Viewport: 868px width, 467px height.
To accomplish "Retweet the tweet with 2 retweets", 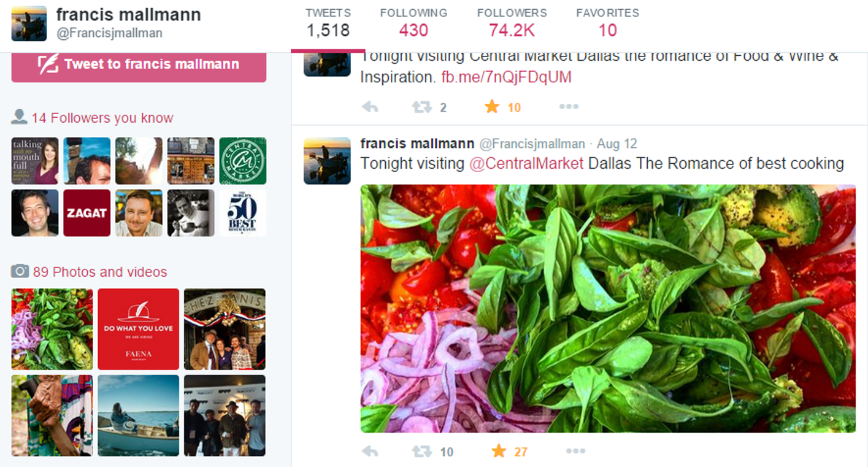I will pyautogui.click(x=422, y=107).
